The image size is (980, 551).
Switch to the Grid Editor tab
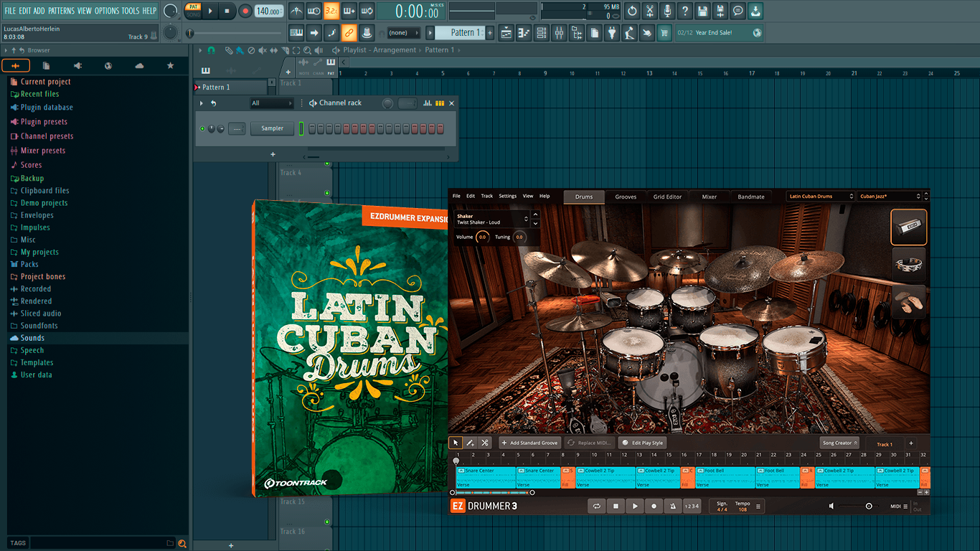[x=667, y=197]
